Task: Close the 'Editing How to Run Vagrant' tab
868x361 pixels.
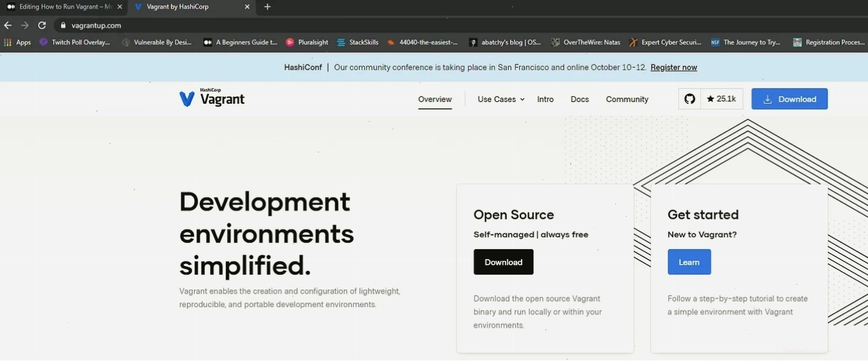Action: tap(120, 7)
